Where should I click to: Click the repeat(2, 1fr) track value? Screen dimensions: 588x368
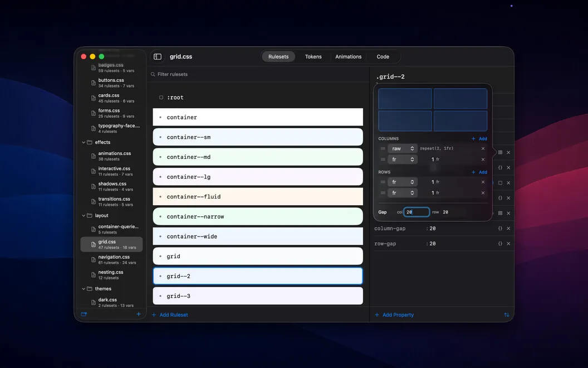coord(437,149)
